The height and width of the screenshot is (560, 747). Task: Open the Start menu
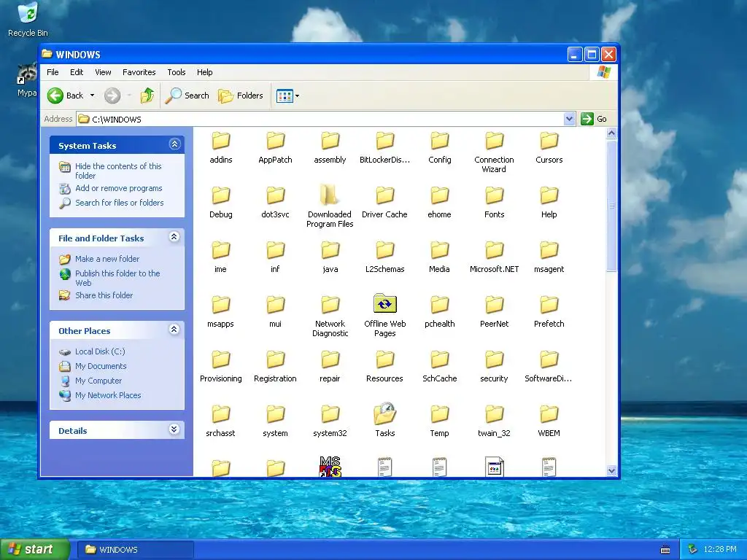point(34,550)
